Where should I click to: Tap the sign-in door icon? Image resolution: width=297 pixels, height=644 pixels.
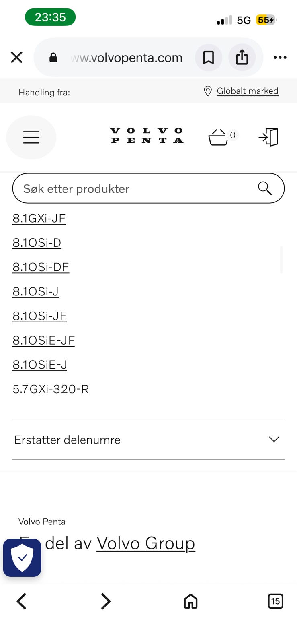pos(269,137)
